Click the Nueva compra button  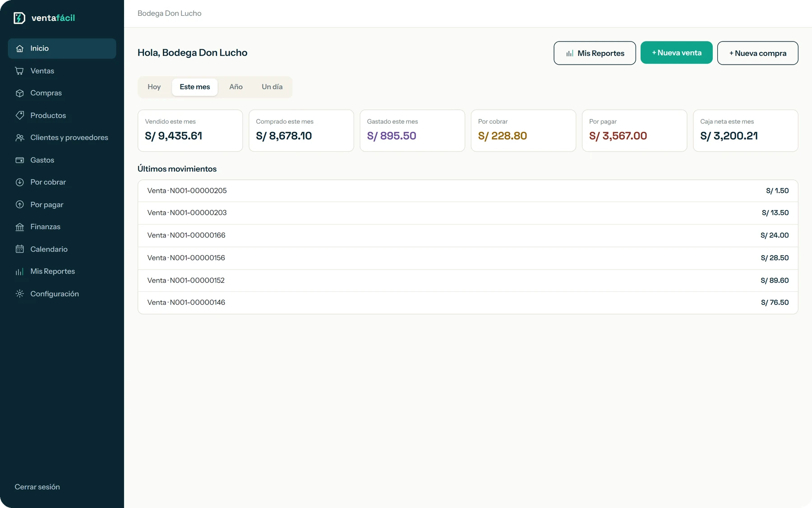click(757, 53)
